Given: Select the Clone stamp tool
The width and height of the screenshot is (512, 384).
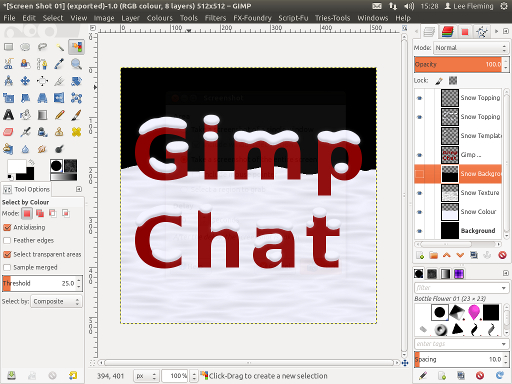Looking at the screenshot, I should tap(59, 132).
